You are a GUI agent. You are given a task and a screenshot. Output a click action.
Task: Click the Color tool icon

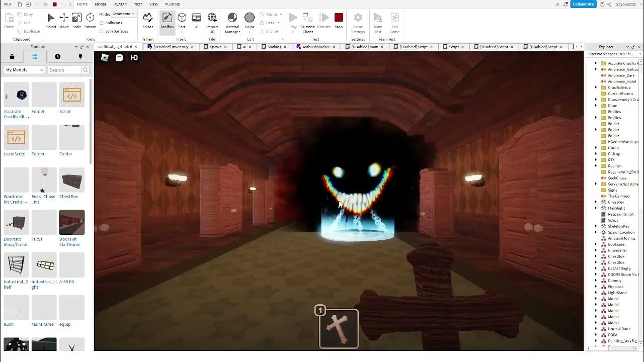[250, 18]
